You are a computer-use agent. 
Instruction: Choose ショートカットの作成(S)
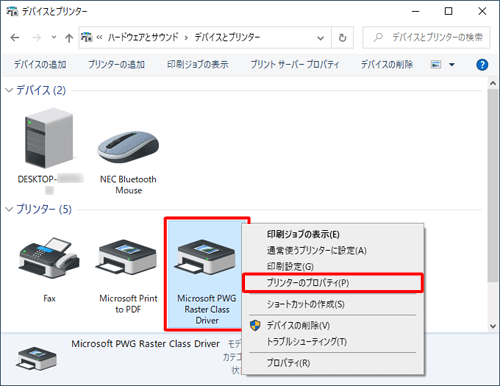click(x=305, y=304)
